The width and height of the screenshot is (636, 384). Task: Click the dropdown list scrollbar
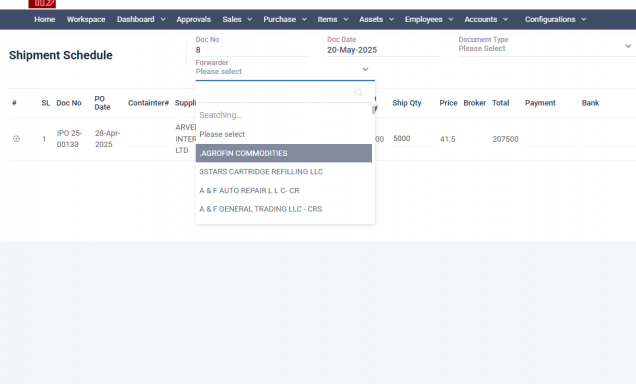tap(374, 110)
